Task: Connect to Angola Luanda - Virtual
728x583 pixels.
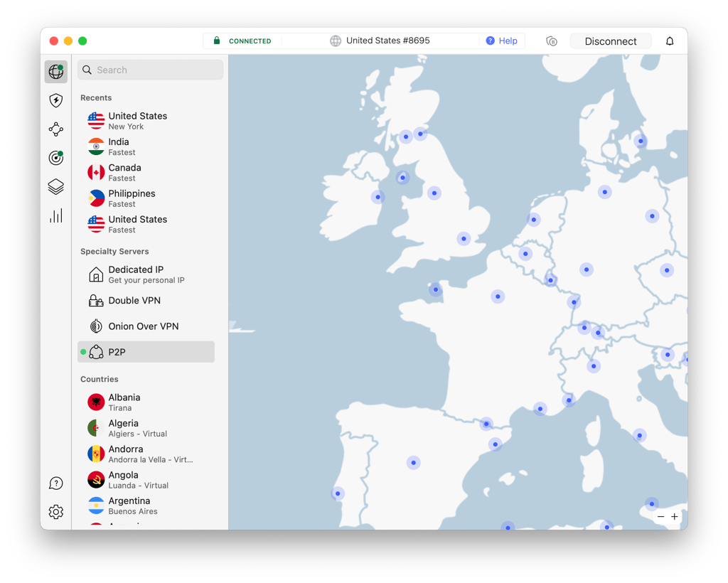Action: coord(146,480)
